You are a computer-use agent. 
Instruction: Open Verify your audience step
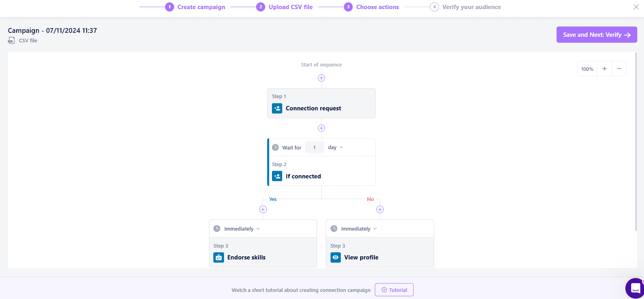click(466, 7)
